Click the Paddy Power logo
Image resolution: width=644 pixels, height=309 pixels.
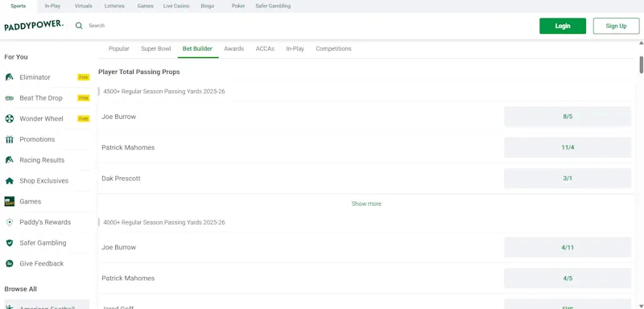click(34, 26)
